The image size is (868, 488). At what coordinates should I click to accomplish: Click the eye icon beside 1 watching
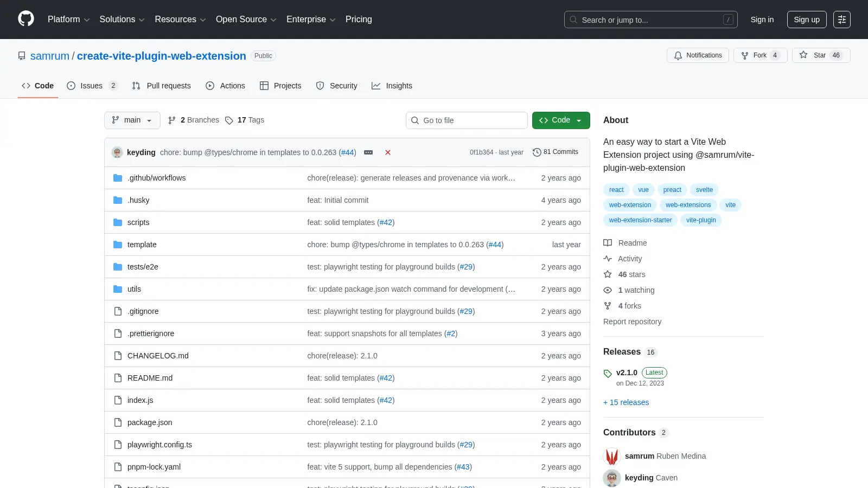[608, 290]
